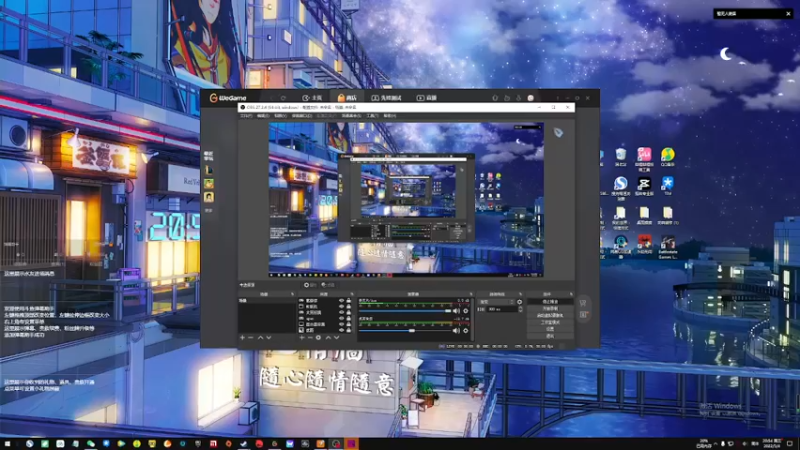Open the OBS Edit menu

click(x=263, y=116)
